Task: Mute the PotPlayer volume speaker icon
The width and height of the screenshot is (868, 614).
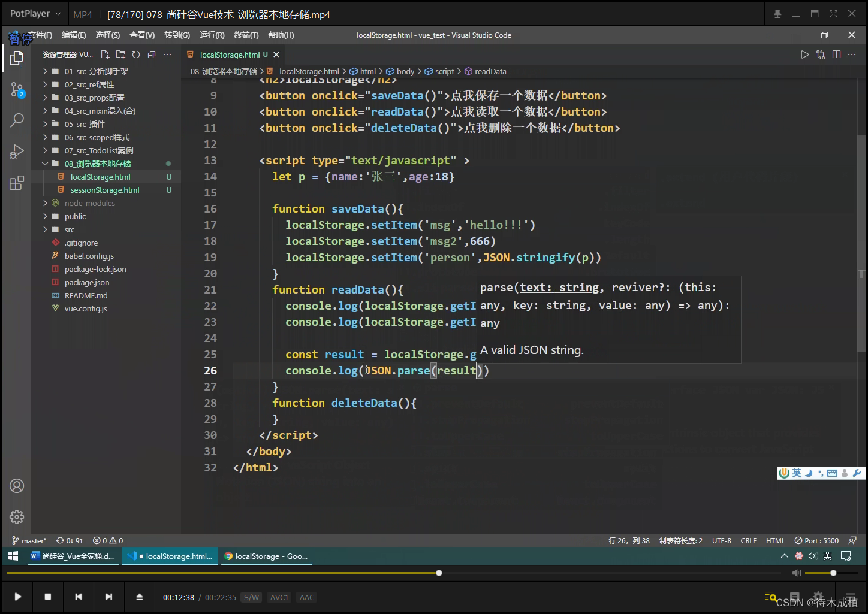Action: [796, 573]
